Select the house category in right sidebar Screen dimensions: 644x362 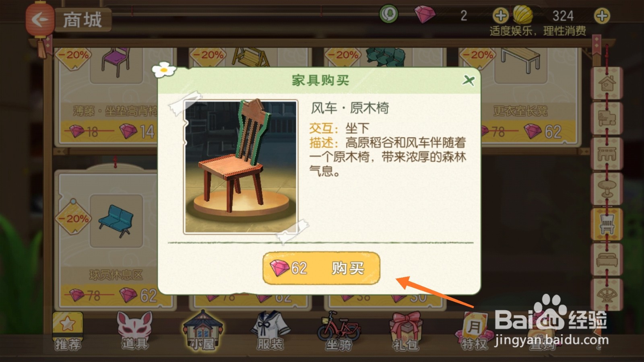(x=607, y=84)
